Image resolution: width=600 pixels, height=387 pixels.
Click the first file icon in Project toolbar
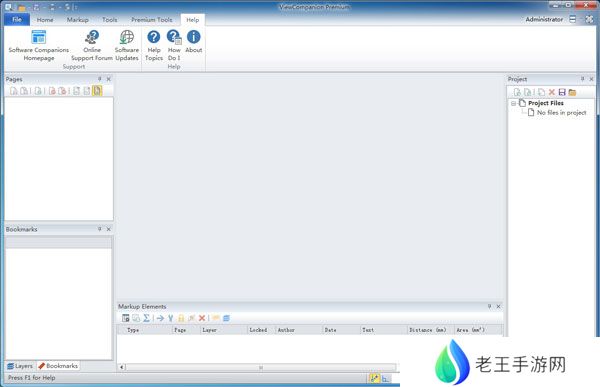point(517,92)
